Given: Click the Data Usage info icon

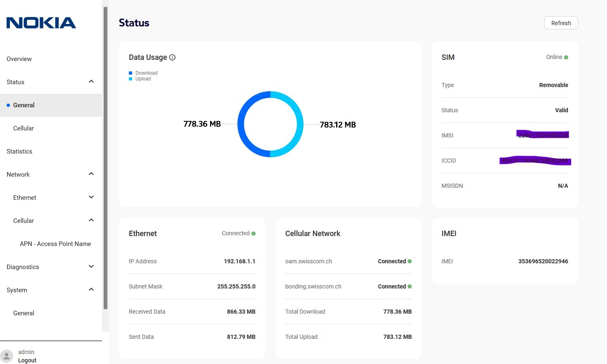Looking at the screenshot, I should [173, 57].
